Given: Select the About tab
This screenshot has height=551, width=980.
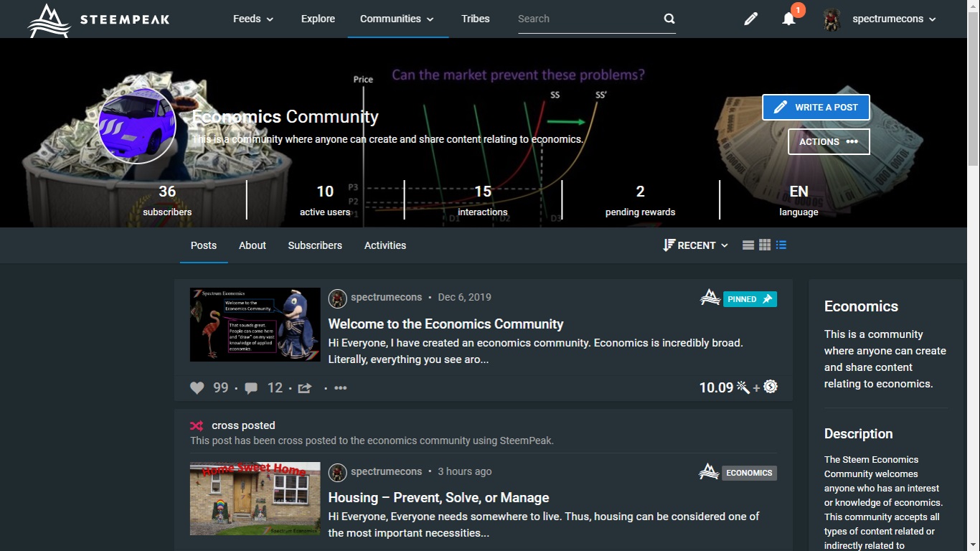Looking at the screenshot, I should pyautogui.click(x=253, y=245).
